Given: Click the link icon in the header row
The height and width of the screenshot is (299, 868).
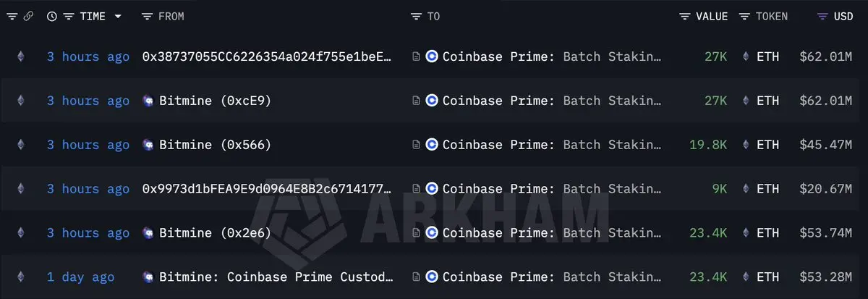Looking at the screenshot, I should (x=28, y=16).
